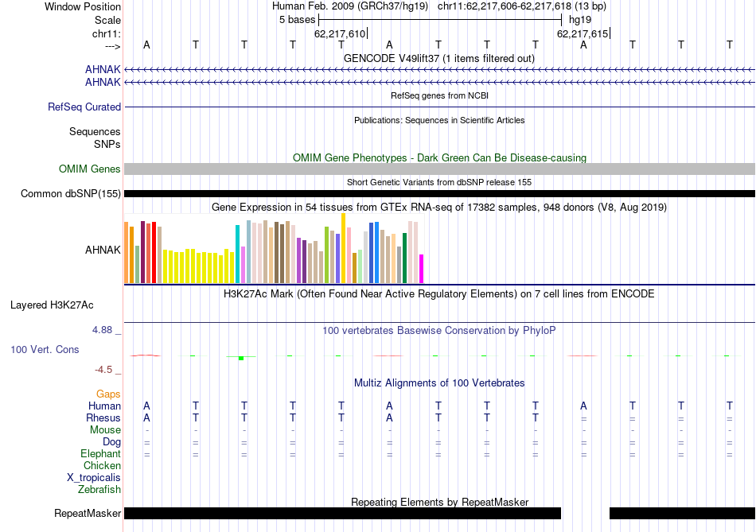
Task: Click the RepeatMasker track label
Action: click(x=88, y=514)
